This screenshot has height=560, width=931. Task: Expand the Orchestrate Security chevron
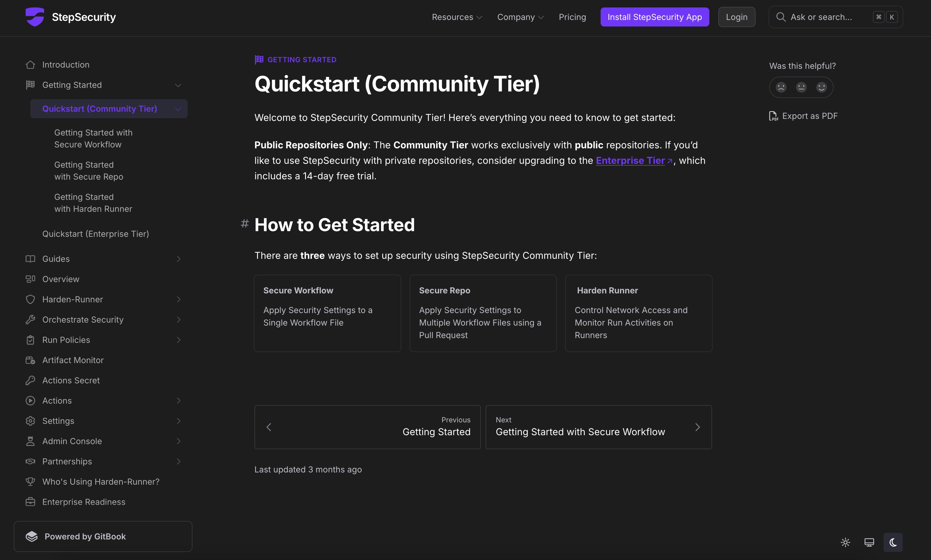coord(178,320)
